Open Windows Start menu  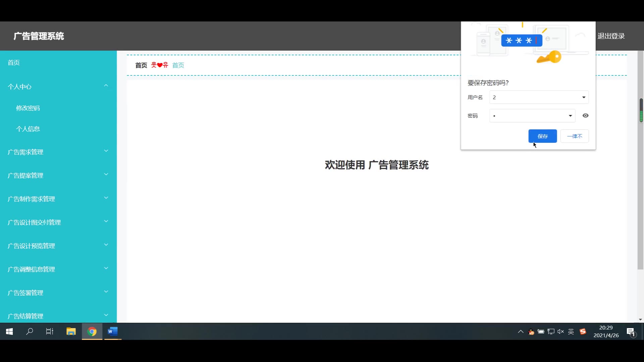(x=9, y=331)
